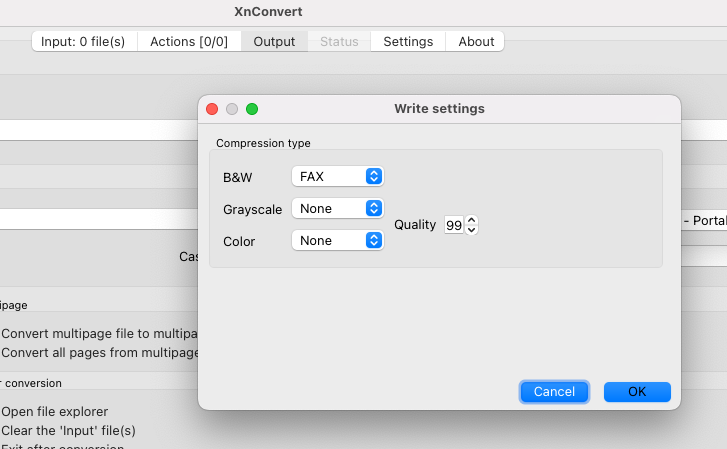The image size is (727, 449).
Task: Go to the Settings tab
Action: click(408, 41)
